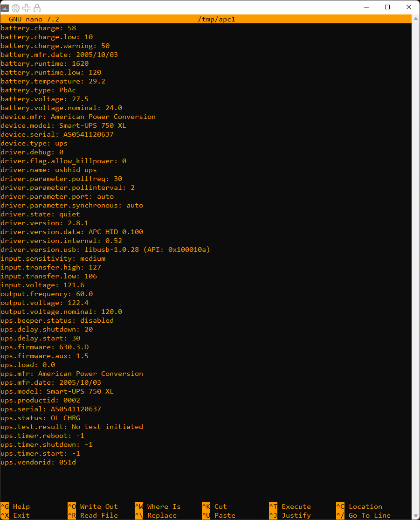Click the ^T Execute shortcut
Image resolution: width=420 pixels, height=520 pixels.
(x=290, y=506)
